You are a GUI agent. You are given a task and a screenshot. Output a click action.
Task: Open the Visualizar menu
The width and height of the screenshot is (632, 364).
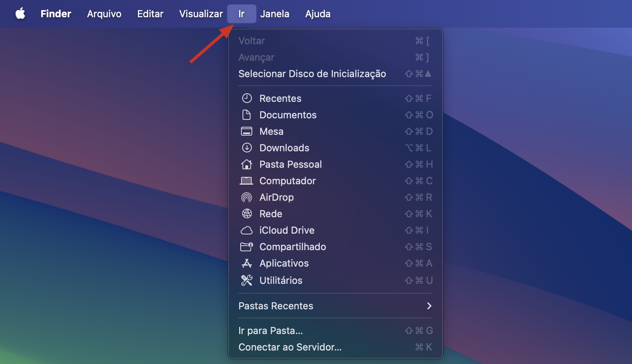(x=201, y=13)
